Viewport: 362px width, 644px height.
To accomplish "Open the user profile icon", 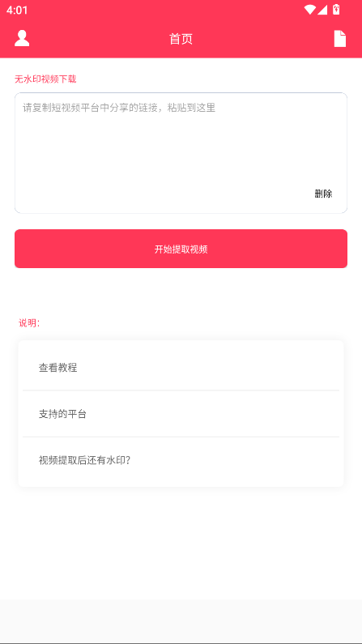I will (x=22, y=39).
